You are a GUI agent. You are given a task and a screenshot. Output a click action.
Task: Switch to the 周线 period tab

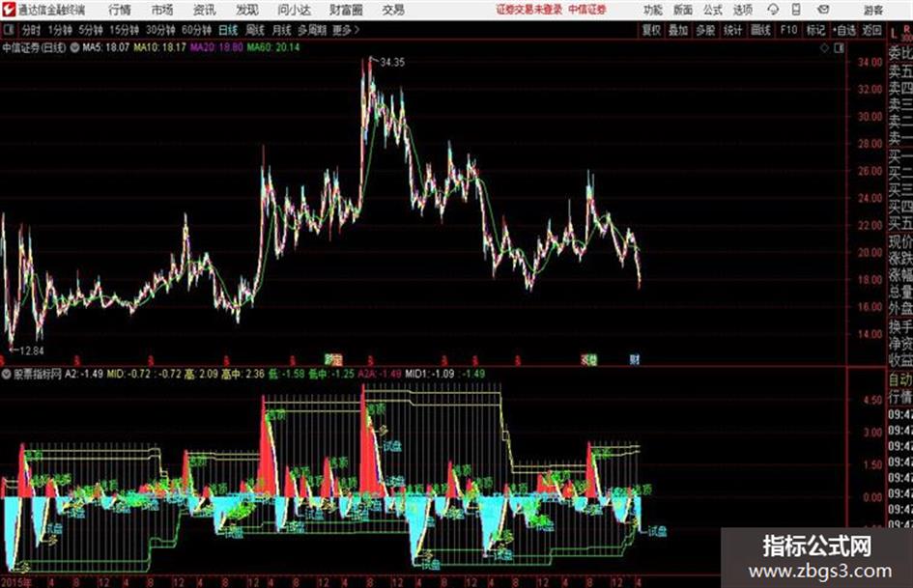255,30
